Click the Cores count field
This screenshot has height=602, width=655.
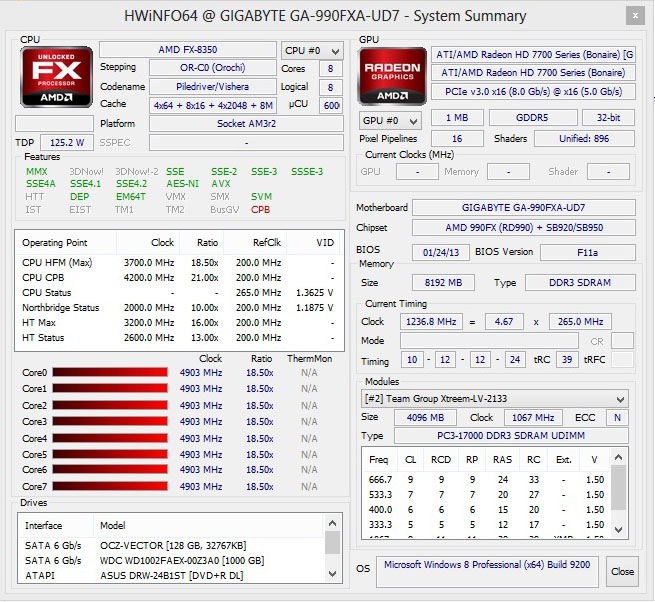pyautogui.click(x=330, y=69)
